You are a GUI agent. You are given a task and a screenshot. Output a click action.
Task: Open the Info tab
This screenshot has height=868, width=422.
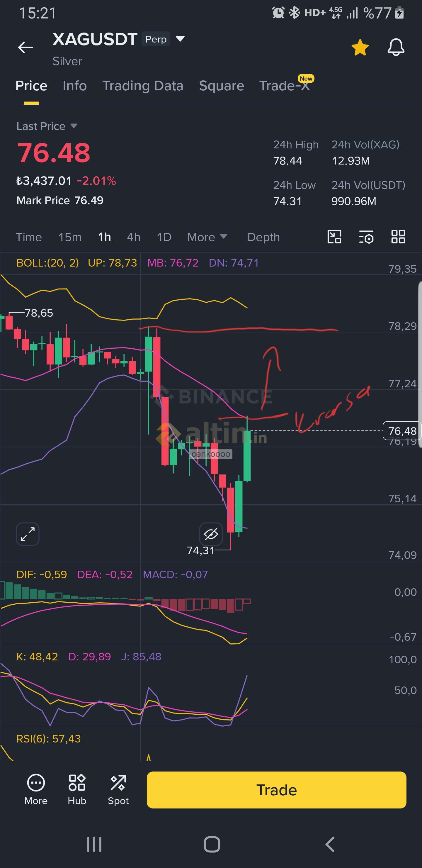tap(75, 86)
